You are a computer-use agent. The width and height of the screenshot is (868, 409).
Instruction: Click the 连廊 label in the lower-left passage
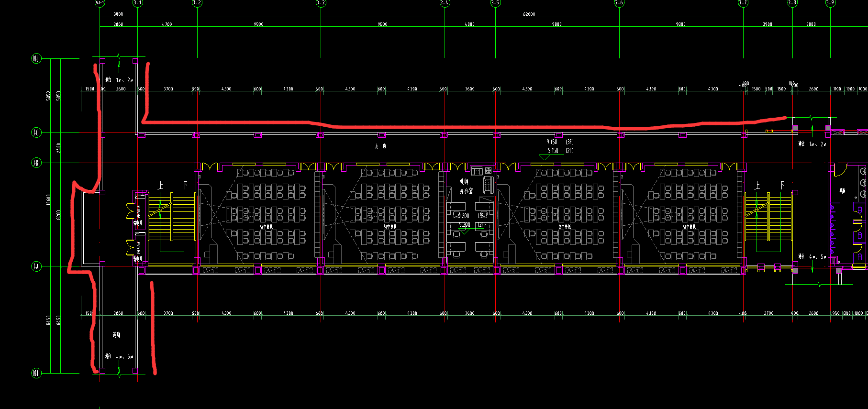117,335
